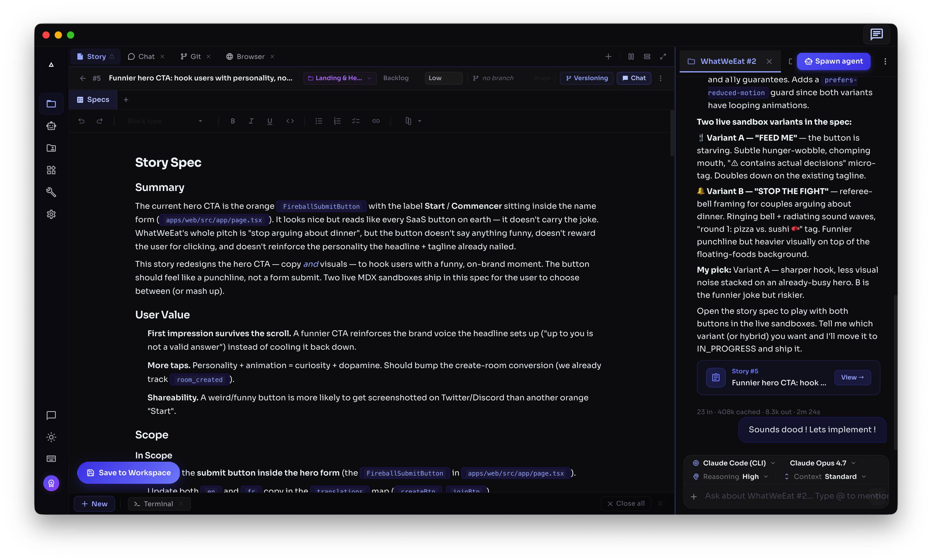Click the triangle app logo
This screenshot has width=932, height=560.
click(51, 65)
